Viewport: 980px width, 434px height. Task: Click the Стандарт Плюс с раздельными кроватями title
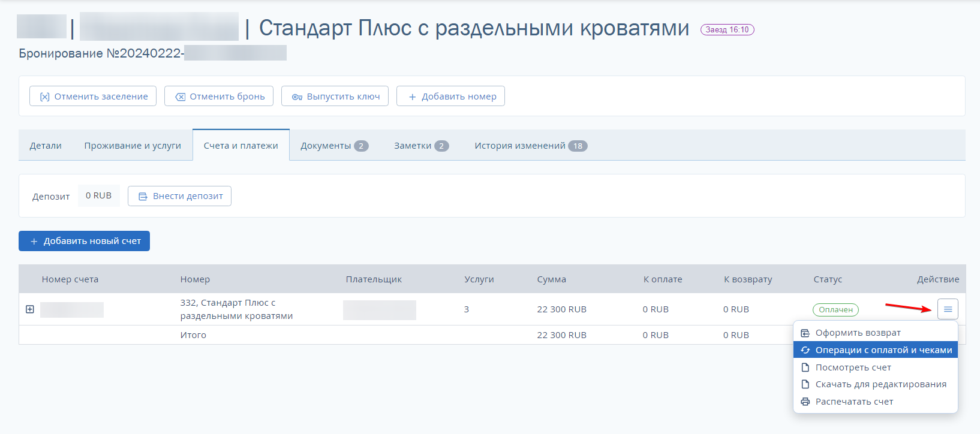tap(474, 28)
